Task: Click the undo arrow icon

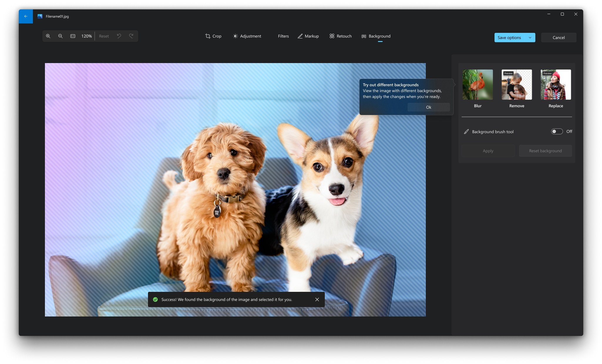Action: pos(119,36)
